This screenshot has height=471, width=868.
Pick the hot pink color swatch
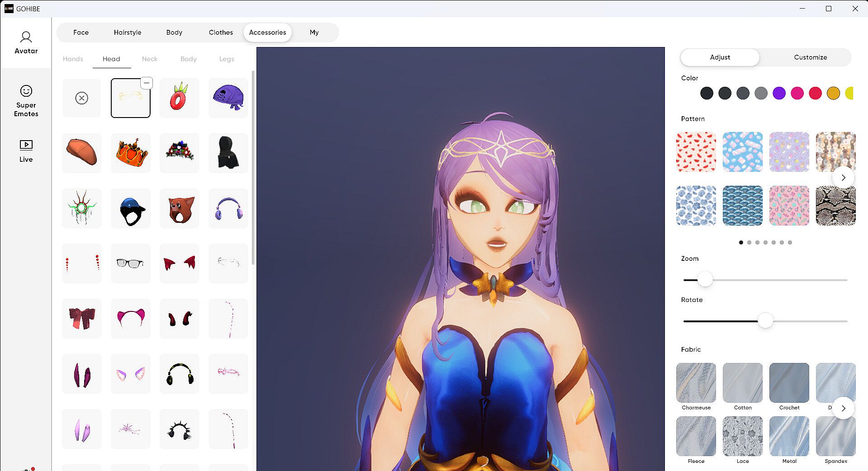coord(797,93)
